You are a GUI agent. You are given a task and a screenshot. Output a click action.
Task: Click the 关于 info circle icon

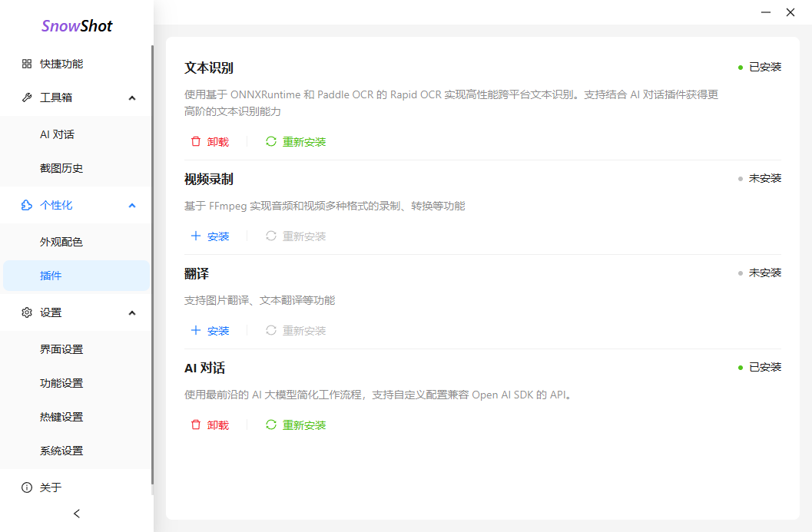27,487
